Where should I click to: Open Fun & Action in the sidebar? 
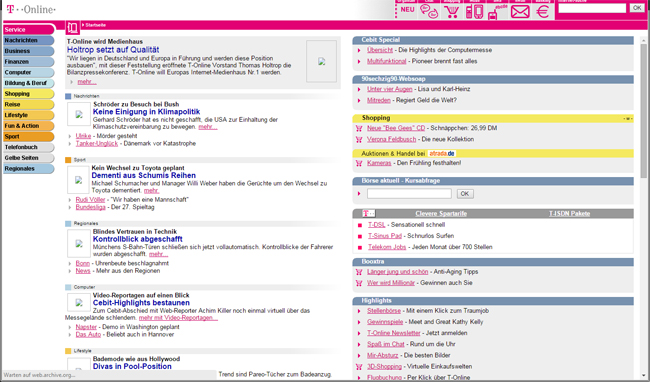tap(29, 126)
